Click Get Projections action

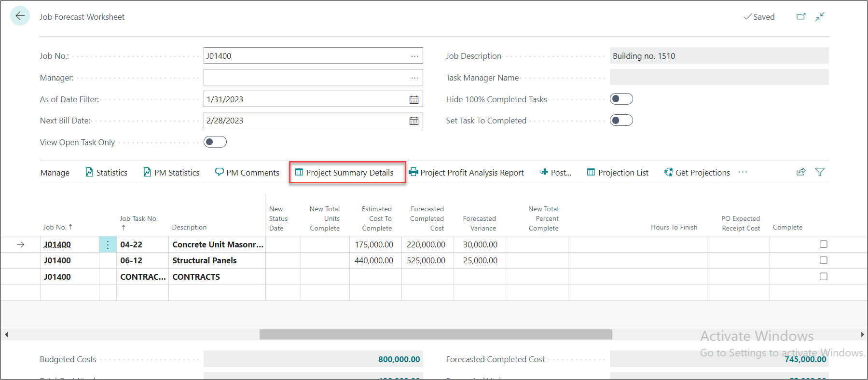pyautogui.click(x=697, y=173)
